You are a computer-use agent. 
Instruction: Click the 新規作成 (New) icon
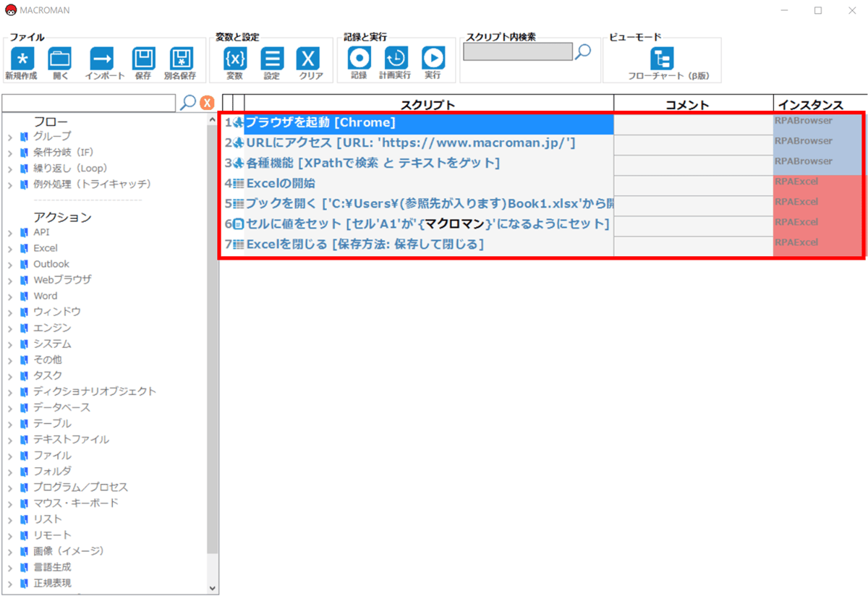coord(22,58)
